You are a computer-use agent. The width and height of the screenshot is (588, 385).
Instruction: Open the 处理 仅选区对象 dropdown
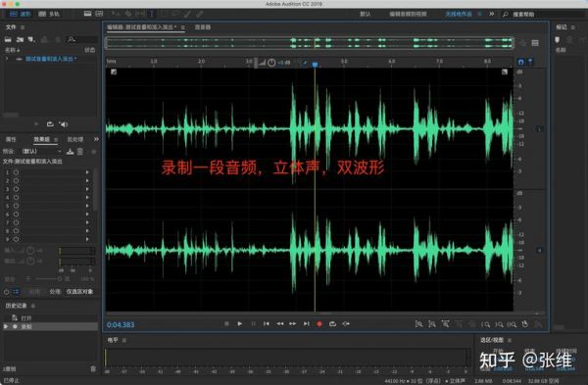79,292
